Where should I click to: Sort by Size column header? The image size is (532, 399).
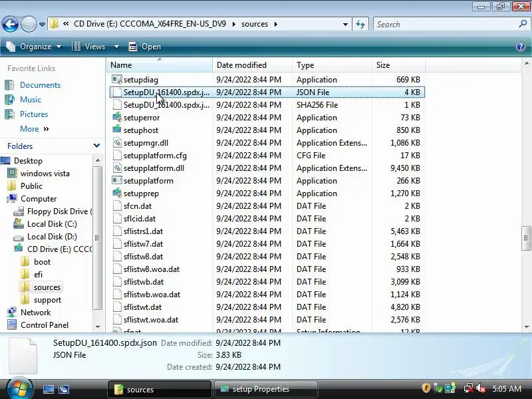point(398,65)
